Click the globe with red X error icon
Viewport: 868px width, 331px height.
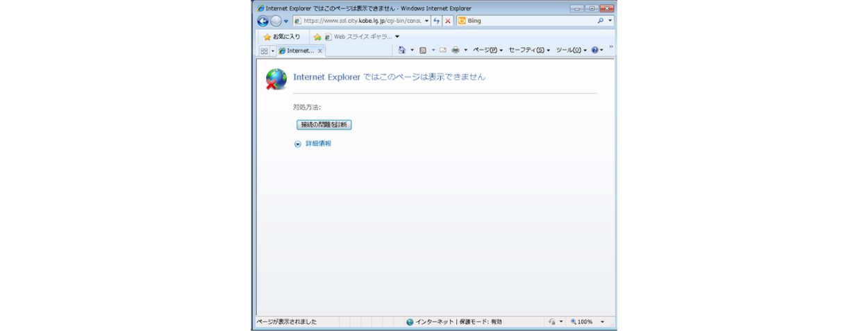pyautogui.click(x=276, y=79)
